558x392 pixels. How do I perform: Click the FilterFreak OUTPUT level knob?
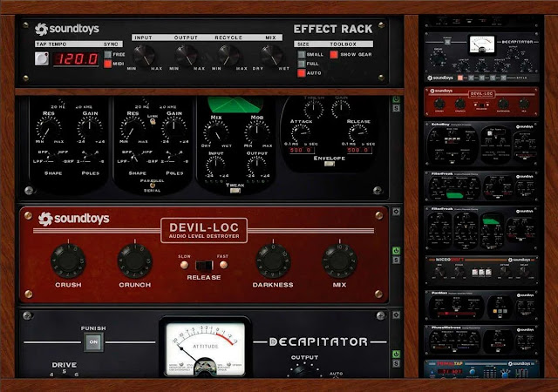point(256,166)
